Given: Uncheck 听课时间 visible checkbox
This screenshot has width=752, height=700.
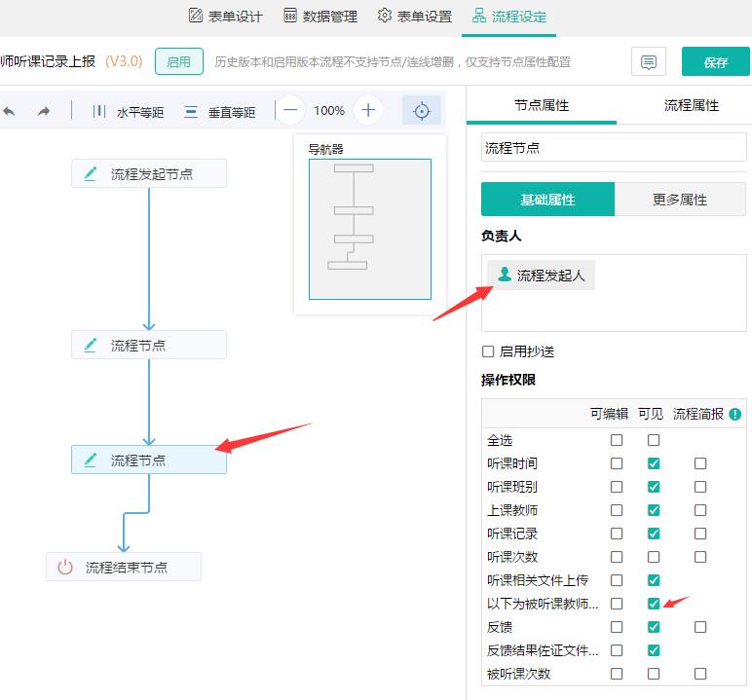Looking at the screenshot, I should tap(654, 463).
